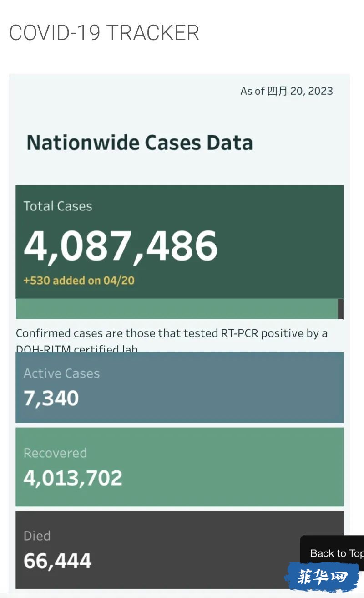Click the Recovered cases tile
Screen dimensions: 364x598
coord(179,467)
